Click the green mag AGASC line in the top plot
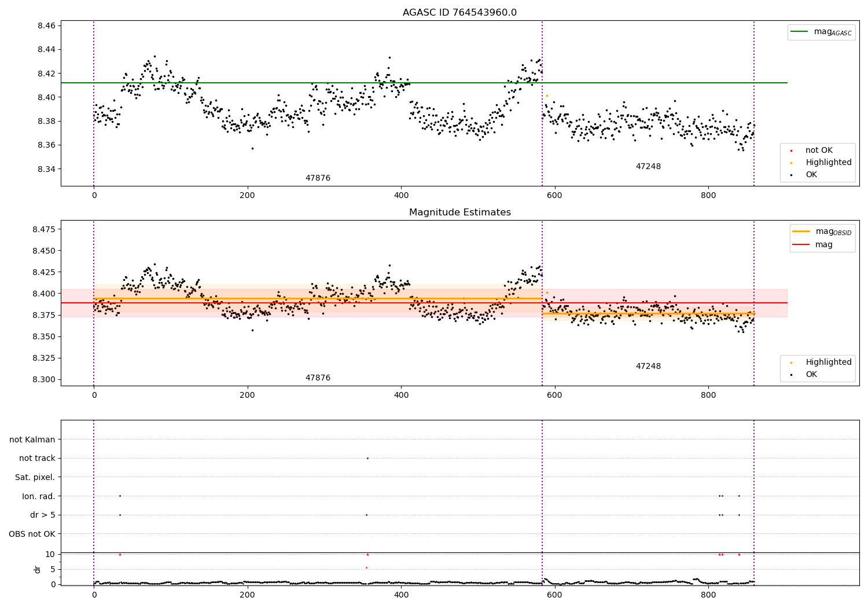This screenshot has width=868, height=608. click(x=424, y=83)
